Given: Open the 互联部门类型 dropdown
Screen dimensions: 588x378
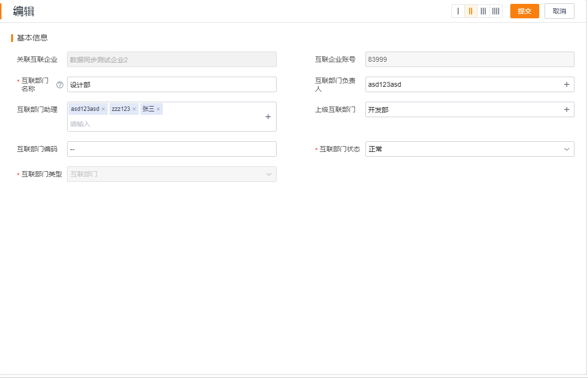Looking at the screenshot, I should (172, 174).
